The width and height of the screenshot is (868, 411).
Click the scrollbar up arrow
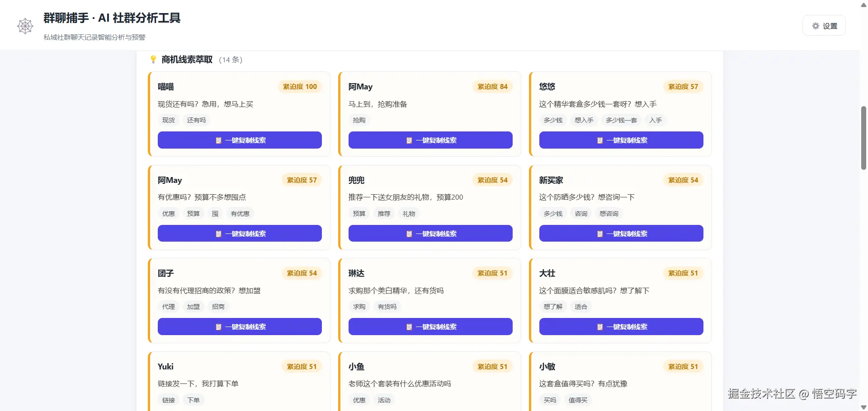(863, 5)
